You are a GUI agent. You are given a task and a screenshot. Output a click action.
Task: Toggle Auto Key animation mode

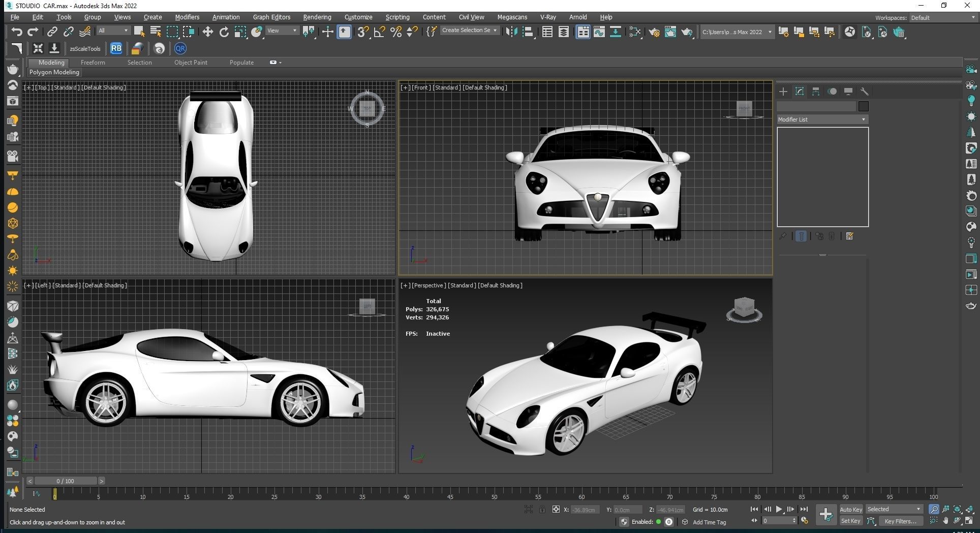point(850,509)
